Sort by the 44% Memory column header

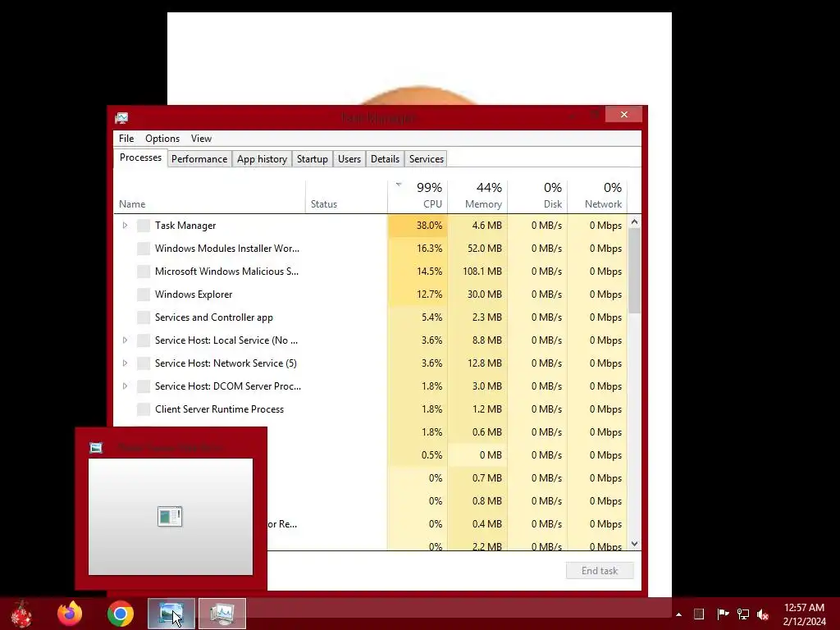[x=478, y=197]
